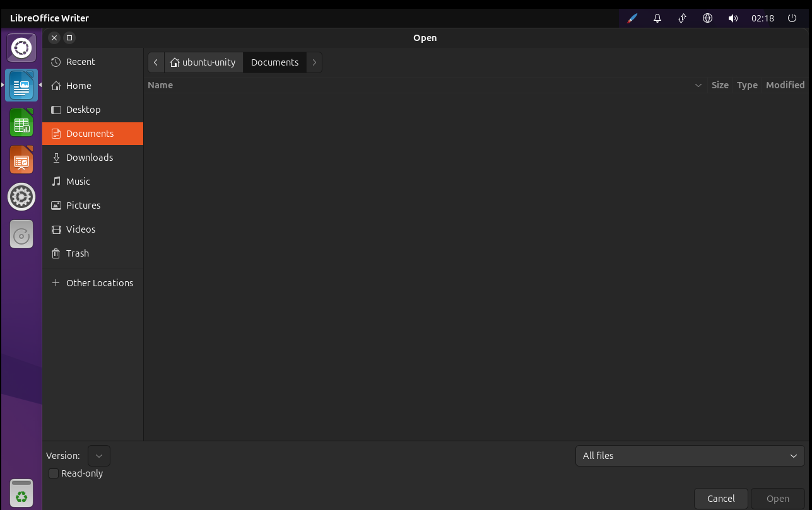Image resolution: width=812 pixels, height=510 pixels.
Task: Open the notifications bell in the top panel
Action: pyautogui.click(x=657, y=18)
